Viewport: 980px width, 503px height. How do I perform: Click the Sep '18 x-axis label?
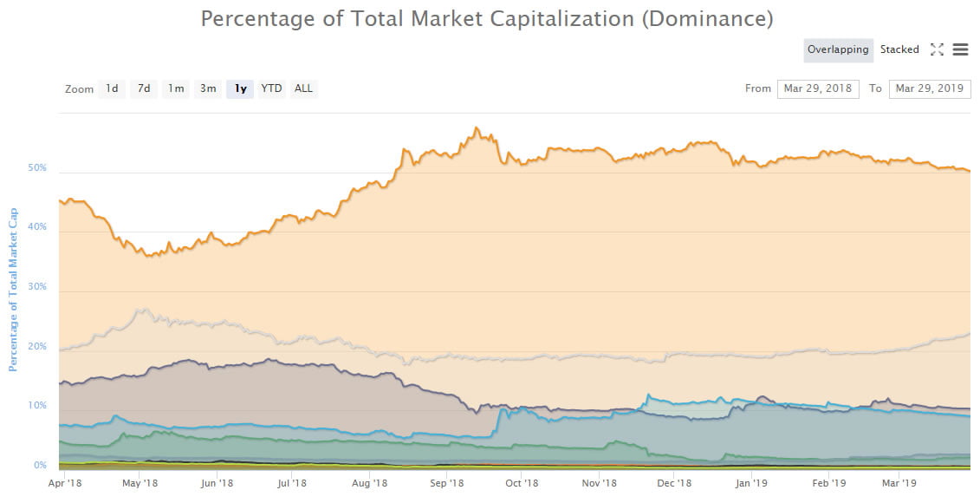pos(447,483)
